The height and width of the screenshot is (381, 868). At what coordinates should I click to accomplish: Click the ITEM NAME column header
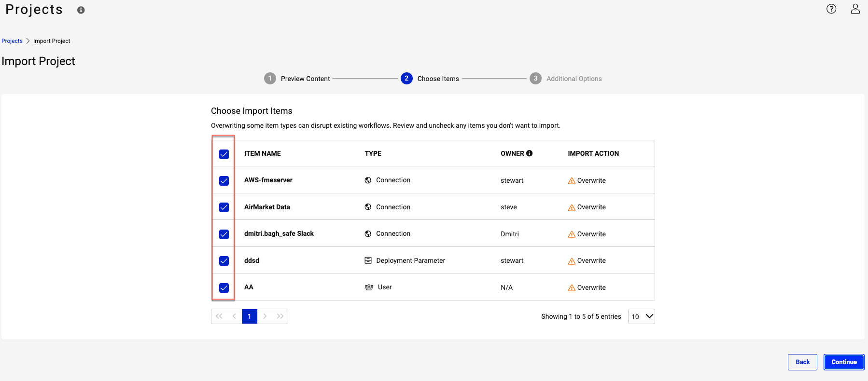coord(263,153)
